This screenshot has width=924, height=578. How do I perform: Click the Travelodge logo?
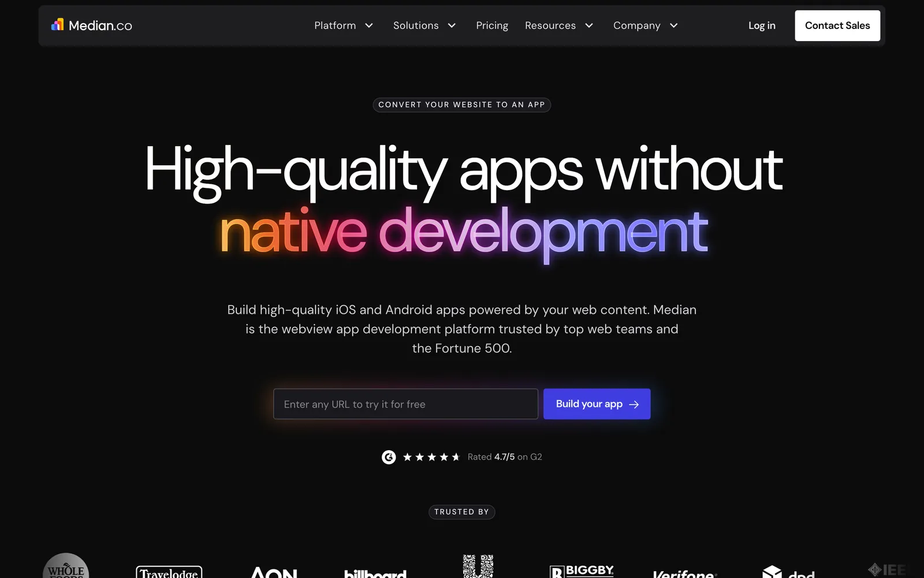tap(169, 572)
